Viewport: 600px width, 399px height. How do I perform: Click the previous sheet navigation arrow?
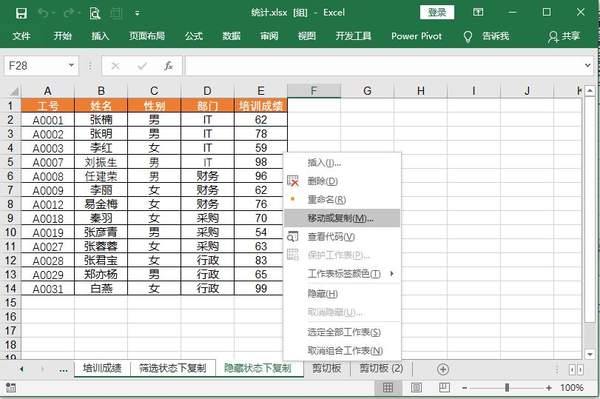(21, 369)
